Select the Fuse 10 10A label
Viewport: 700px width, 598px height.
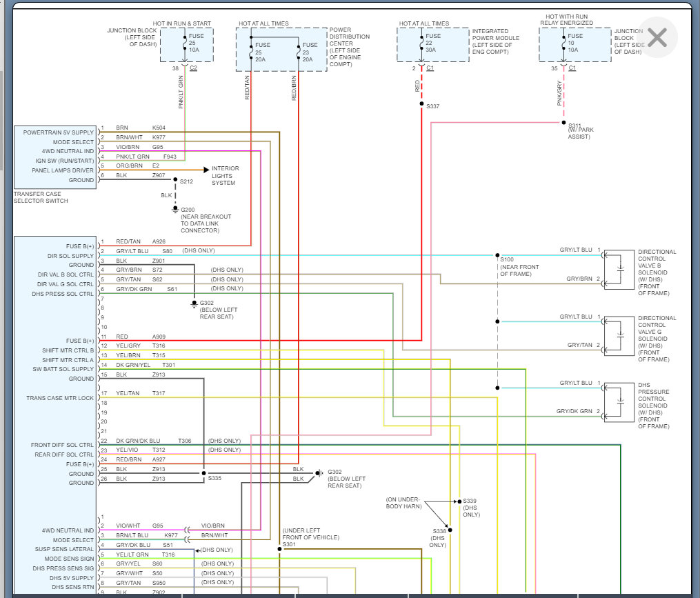(575, 43)
